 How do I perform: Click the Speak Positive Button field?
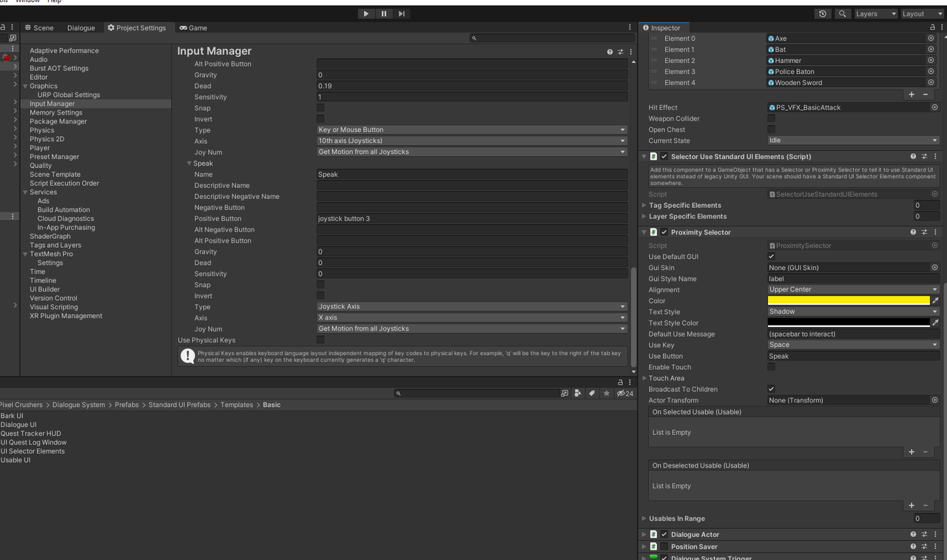pyautogui.click(x=472, y=218)
